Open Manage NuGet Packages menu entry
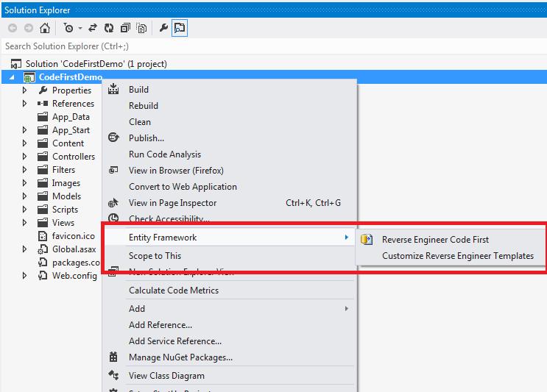Screen dimensions: 547x392 tap(180, 357)
